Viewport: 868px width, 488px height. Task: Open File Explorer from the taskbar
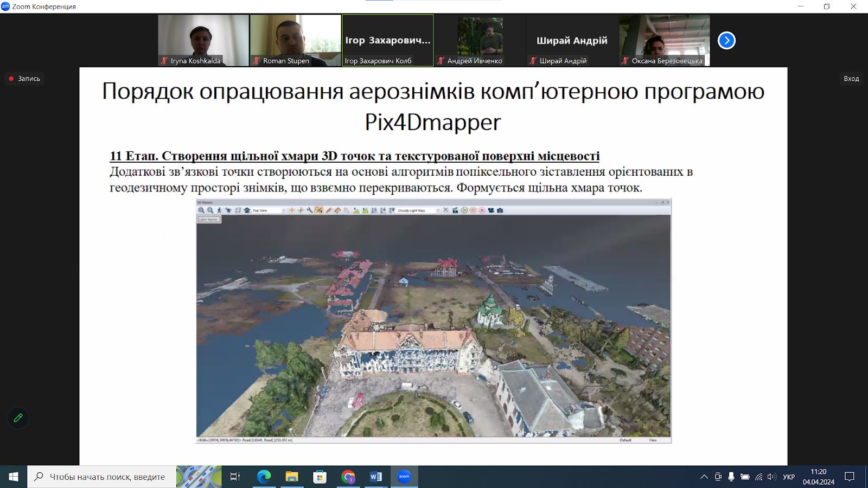click(292, 477)
